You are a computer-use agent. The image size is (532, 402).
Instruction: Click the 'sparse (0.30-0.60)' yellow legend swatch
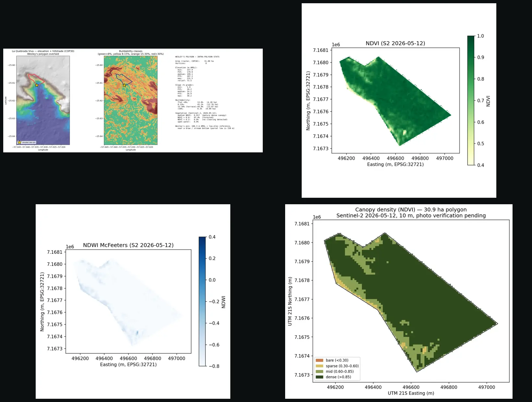click(320, 366)
